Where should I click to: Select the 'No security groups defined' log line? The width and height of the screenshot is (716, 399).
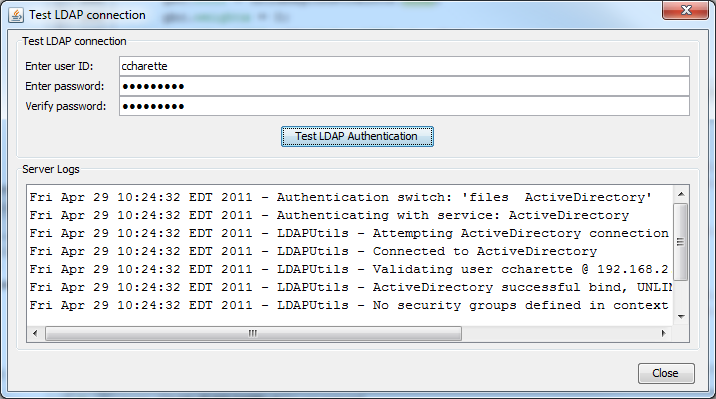click(349, 305)
